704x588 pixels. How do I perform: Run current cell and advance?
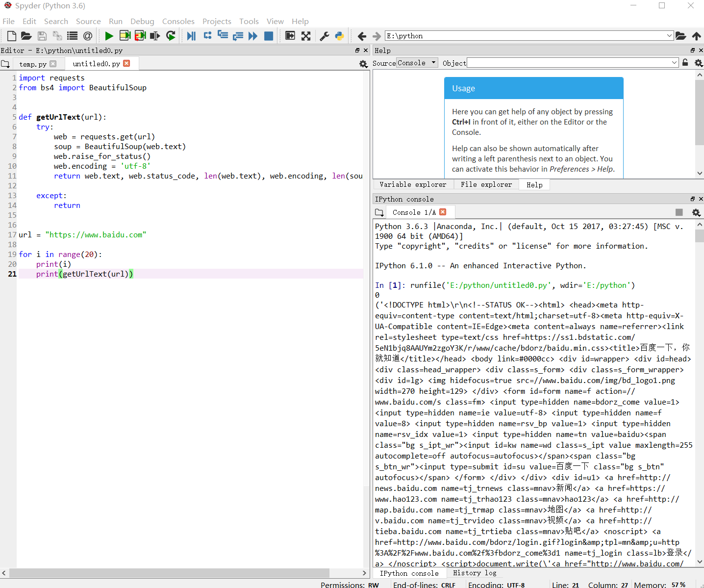140,36
